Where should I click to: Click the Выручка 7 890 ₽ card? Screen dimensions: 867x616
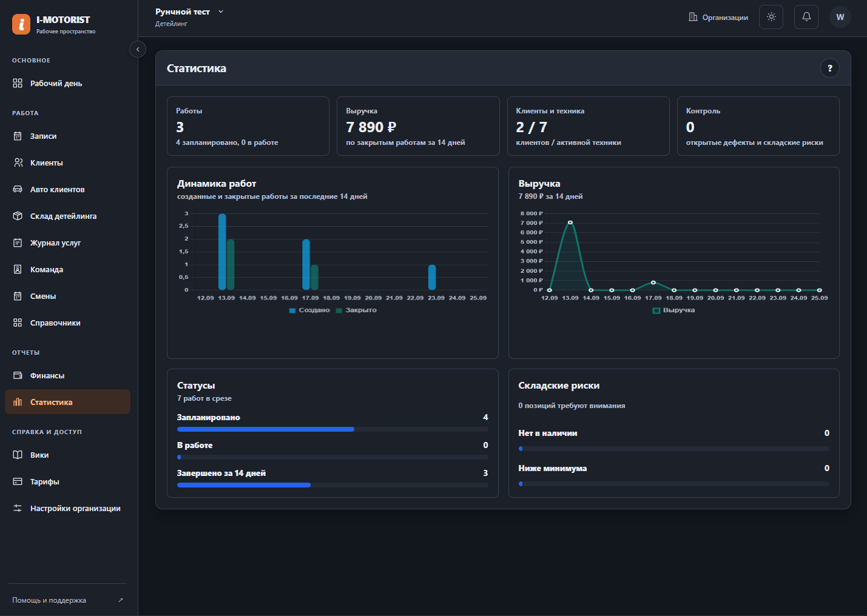tap(418, 126)
